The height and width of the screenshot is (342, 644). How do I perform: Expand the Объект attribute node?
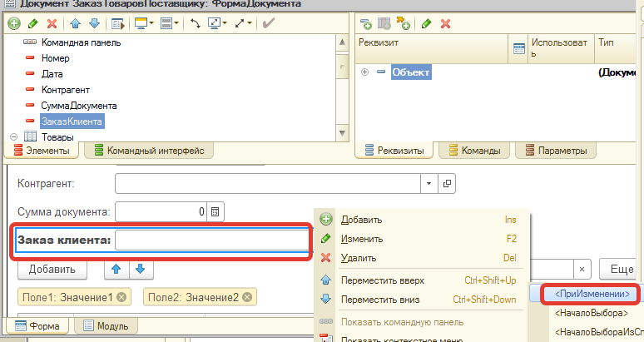365,72
